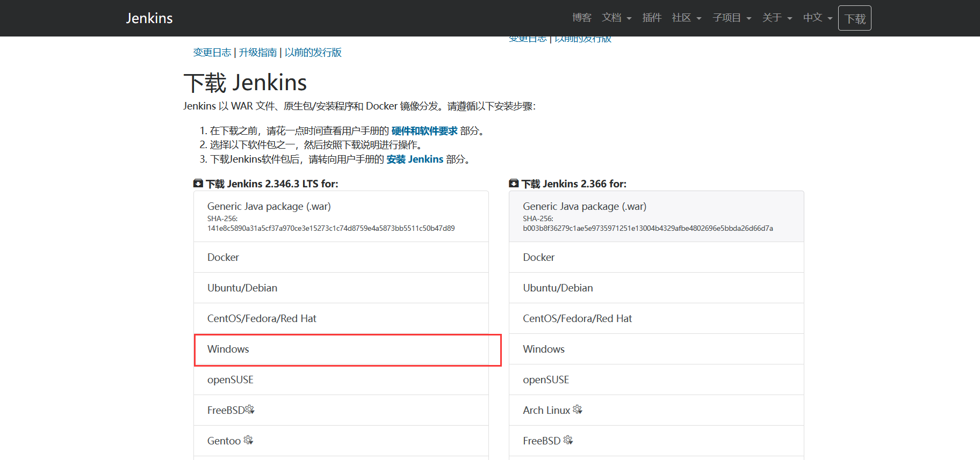Select LTS CentOS/Fedora/Red Hat option
This screenshot has height=460, width=980.
341,318
